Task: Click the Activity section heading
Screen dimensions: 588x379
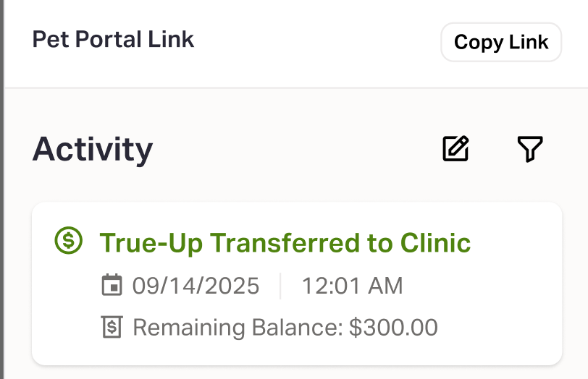Action: pyautogui.click(x=93, y=149)
